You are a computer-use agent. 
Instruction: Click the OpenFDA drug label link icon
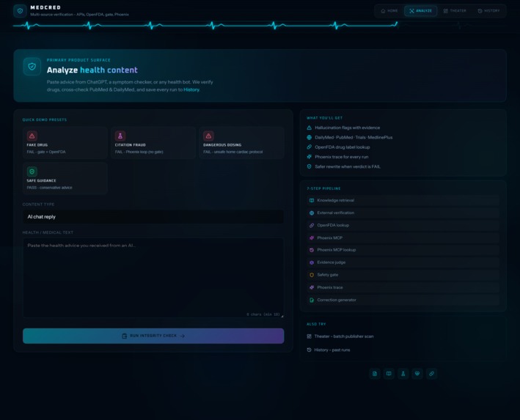point(309,147)
